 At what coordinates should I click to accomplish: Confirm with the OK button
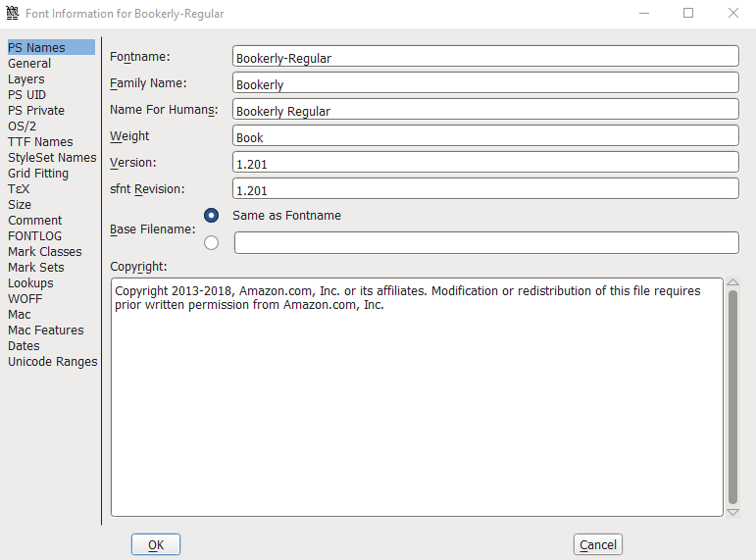156,544
